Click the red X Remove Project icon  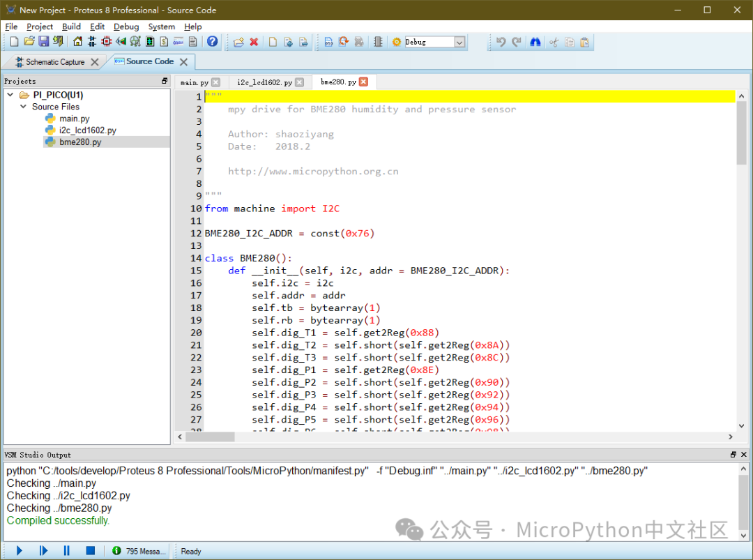click(254, 43)
